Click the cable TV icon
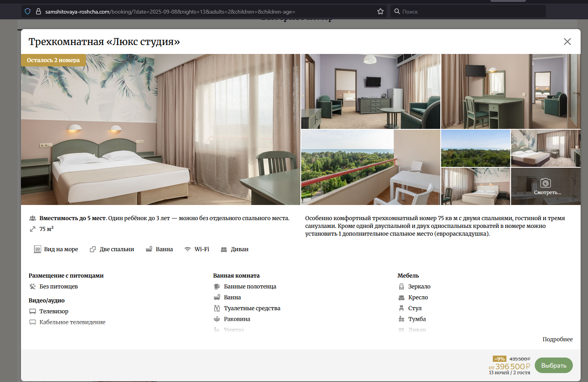The width and height of the screenshot is (588, 382). (x=33, y=322)
